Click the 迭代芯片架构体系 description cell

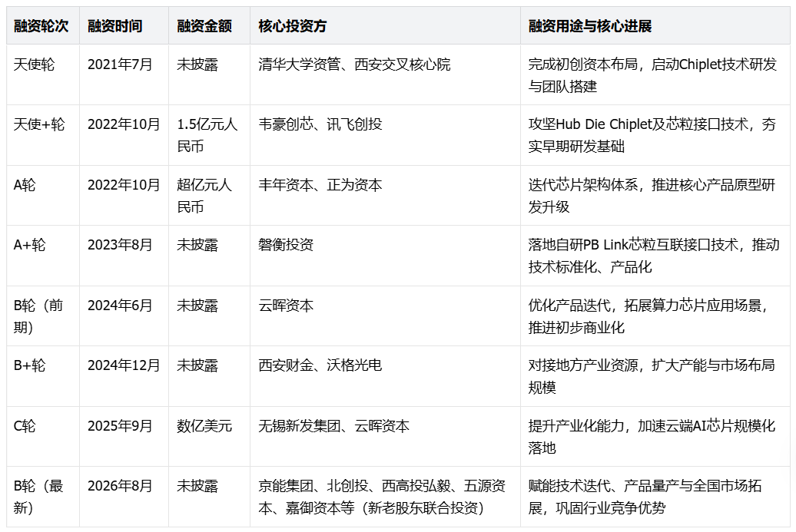[x=655, y=196]
